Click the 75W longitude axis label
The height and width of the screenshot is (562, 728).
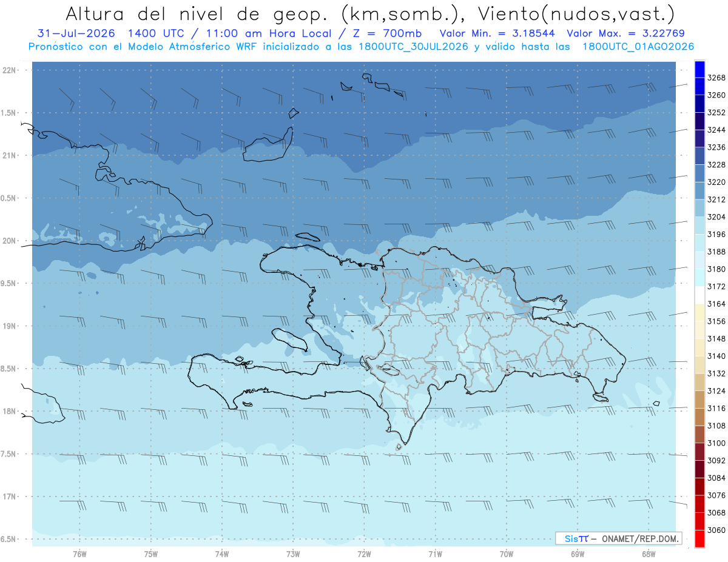(x=150, y=554)
